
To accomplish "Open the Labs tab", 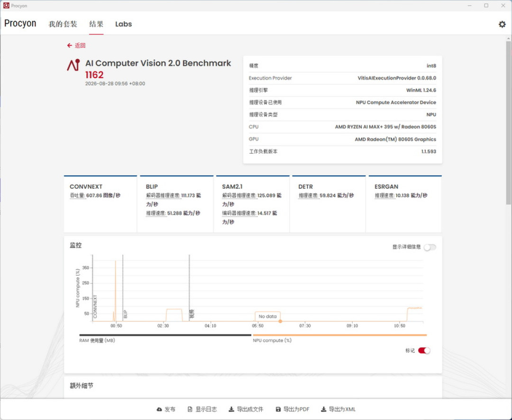I will coord(123,24).
